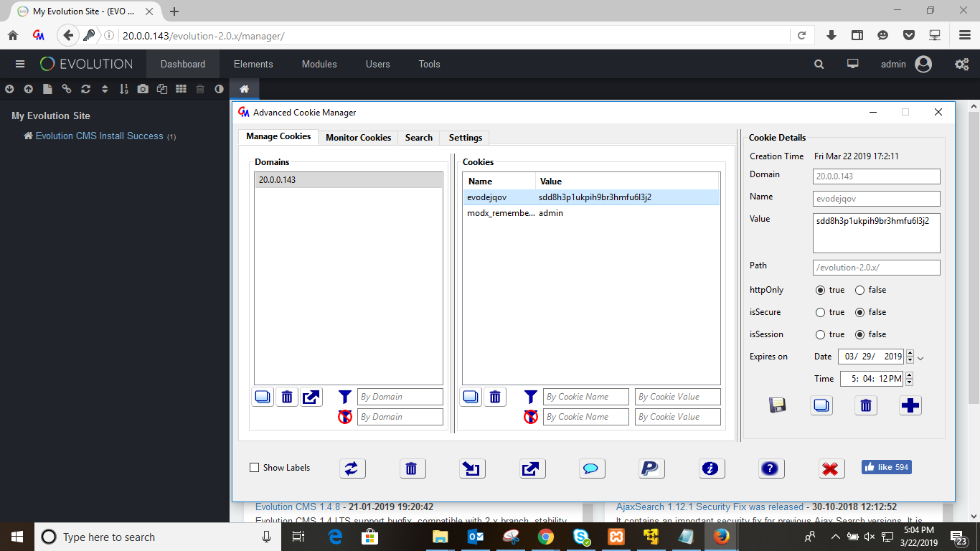
Task: Open the Expires on date dropdown arrow
Action: coord(920,357)
